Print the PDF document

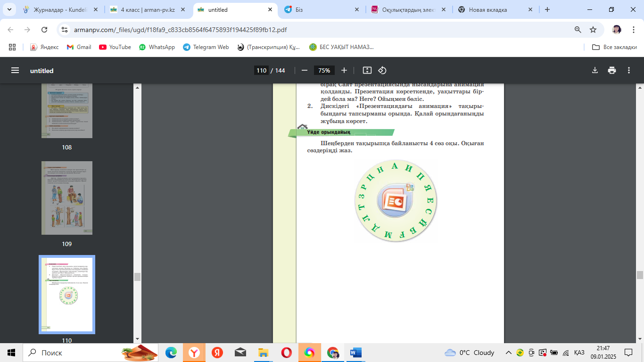(612, 70)
